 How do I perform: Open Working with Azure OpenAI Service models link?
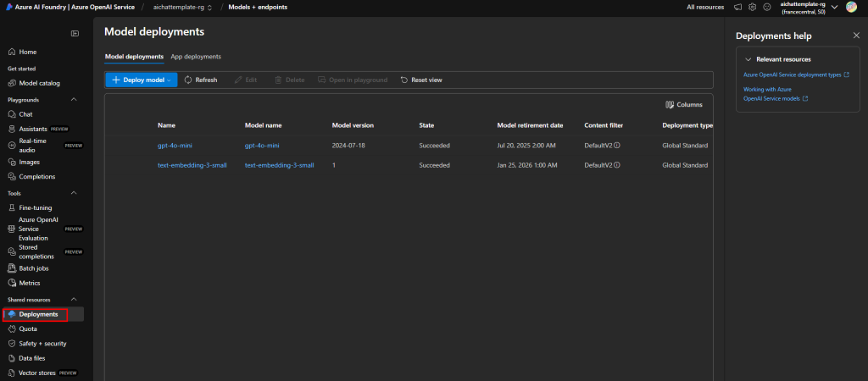[x=775, y=94]
